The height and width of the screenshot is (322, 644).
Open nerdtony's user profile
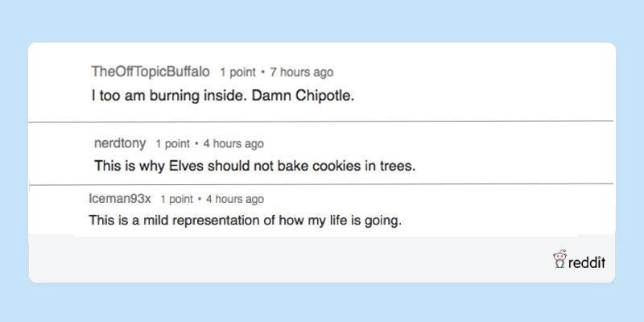[120, 143]
